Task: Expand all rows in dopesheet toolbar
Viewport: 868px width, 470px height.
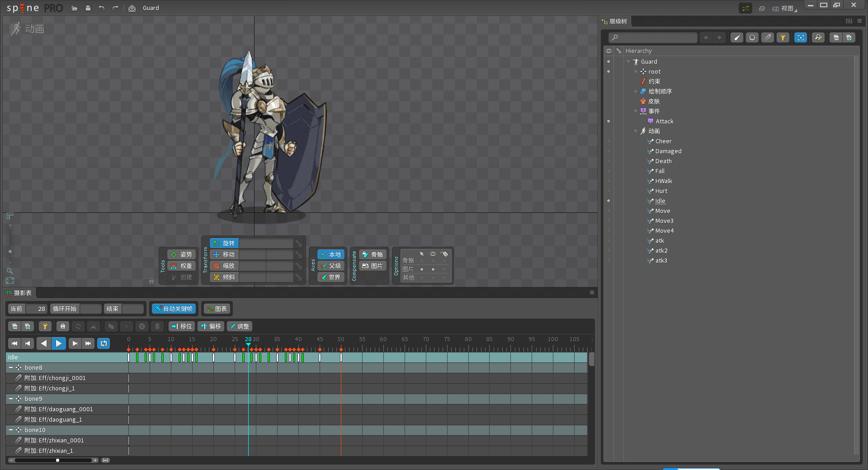Action: [28, 326]
